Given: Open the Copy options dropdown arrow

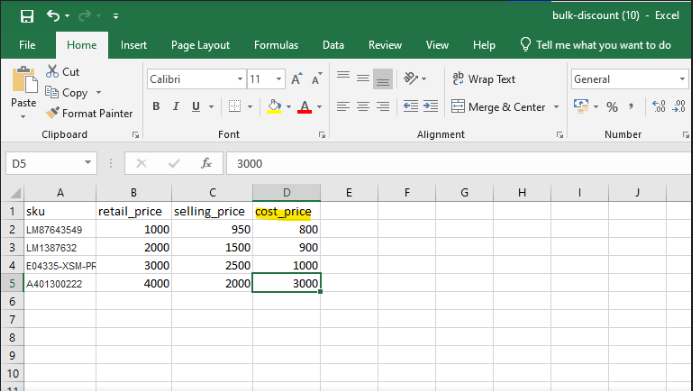Looking at the screenshot, I should tap(99, 92).
